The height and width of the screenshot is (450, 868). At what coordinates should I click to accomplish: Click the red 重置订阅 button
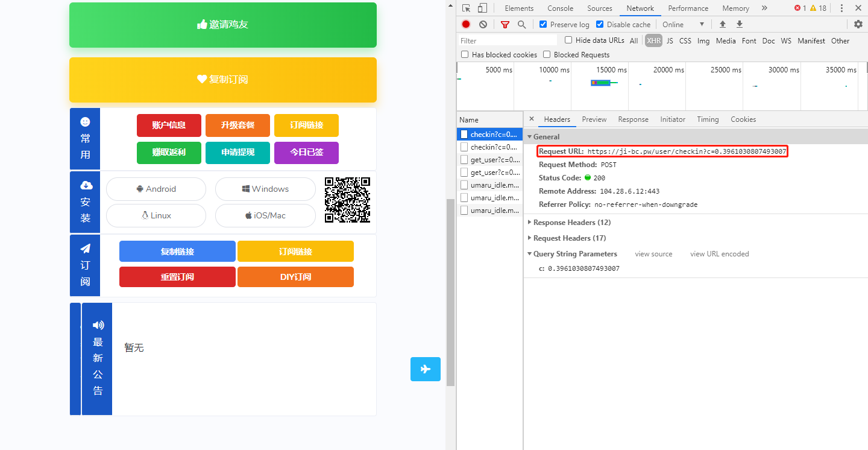pos(177,277)
